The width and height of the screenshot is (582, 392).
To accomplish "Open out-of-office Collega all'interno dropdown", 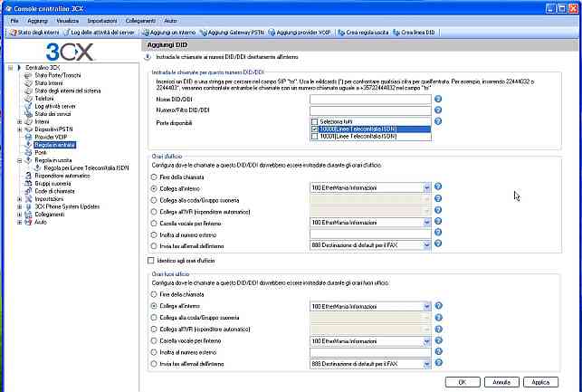I will (427, 306).
